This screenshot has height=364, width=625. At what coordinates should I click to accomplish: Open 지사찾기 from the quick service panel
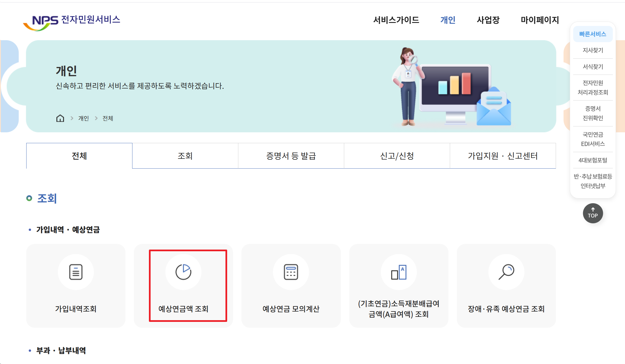pos(593,50)
